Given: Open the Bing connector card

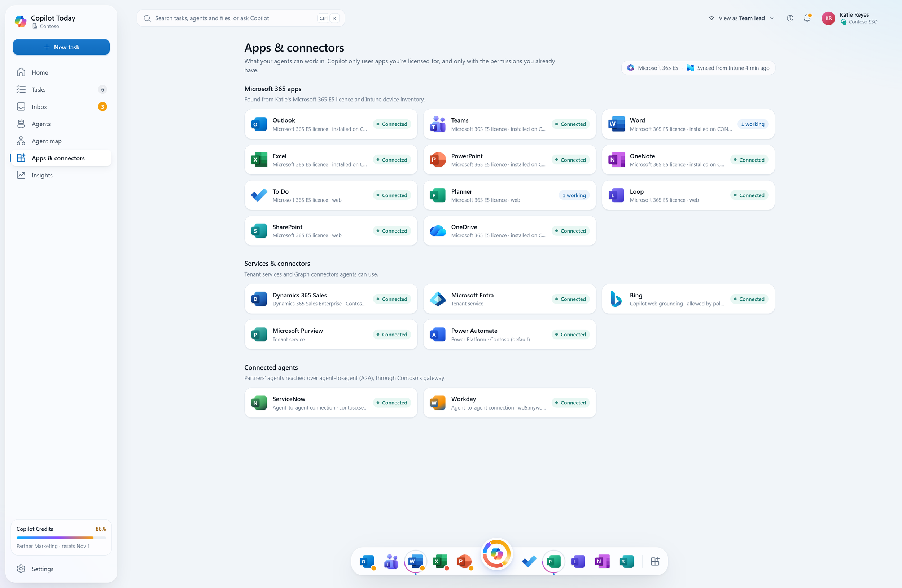Looking at the screenshot, I should point(688,299).
